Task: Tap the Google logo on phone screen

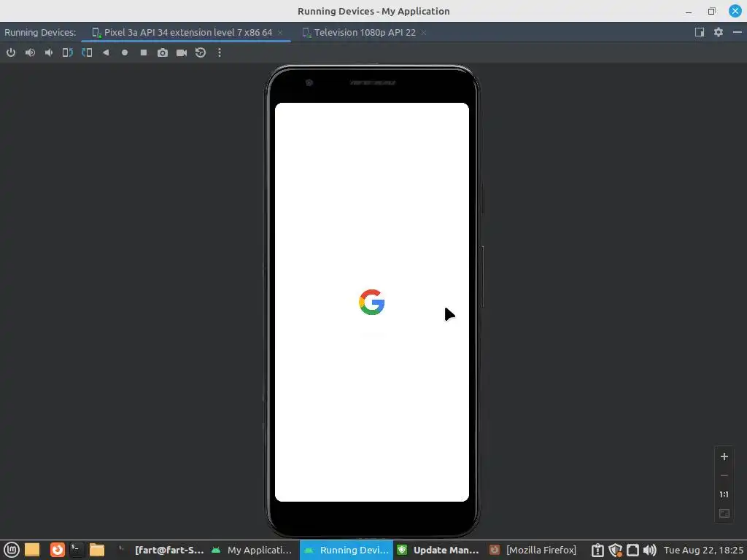Action: coord(371,302)
